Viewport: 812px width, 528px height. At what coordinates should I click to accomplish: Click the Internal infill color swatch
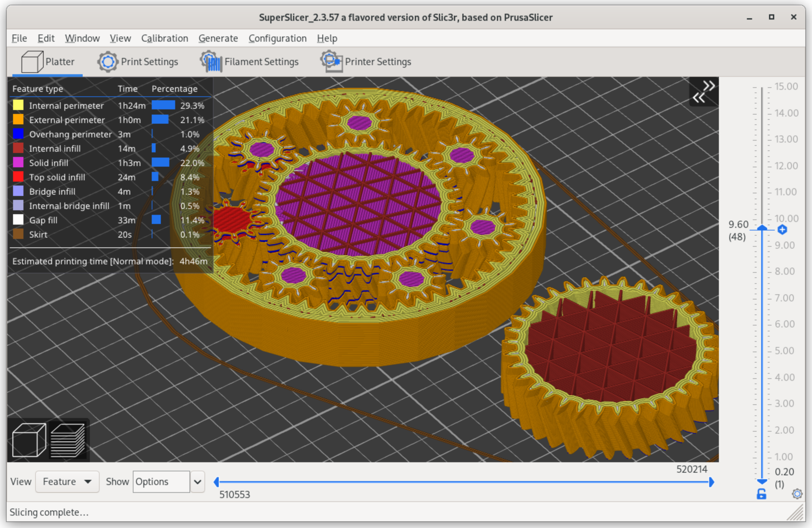point(18,148)
